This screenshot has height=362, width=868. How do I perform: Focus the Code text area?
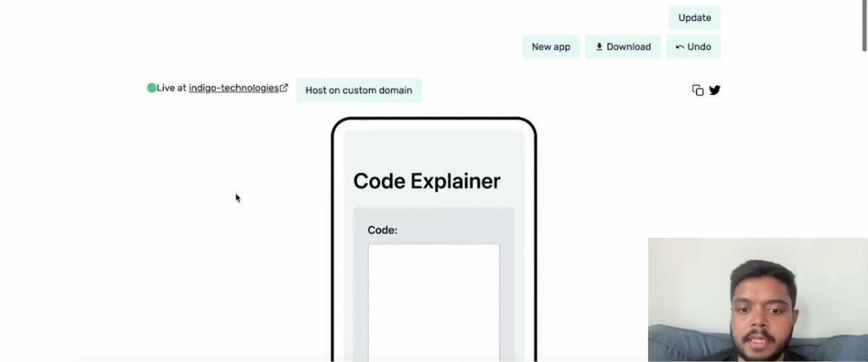click(x=433, y=300)
